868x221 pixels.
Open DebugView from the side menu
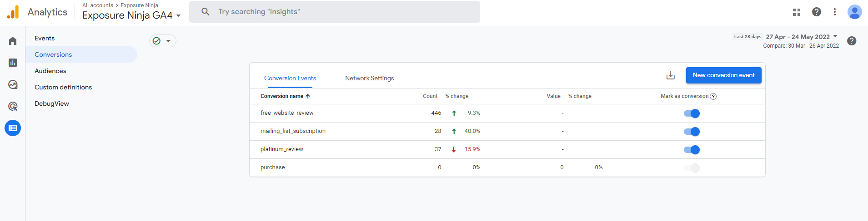[52, 103]
